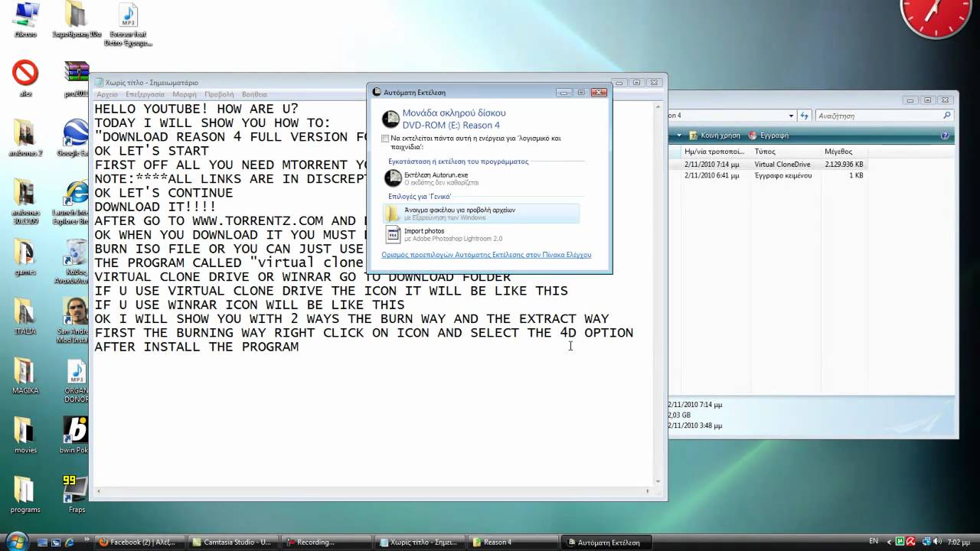Launch Internet Explorer from quick launch

click(70, 542)
